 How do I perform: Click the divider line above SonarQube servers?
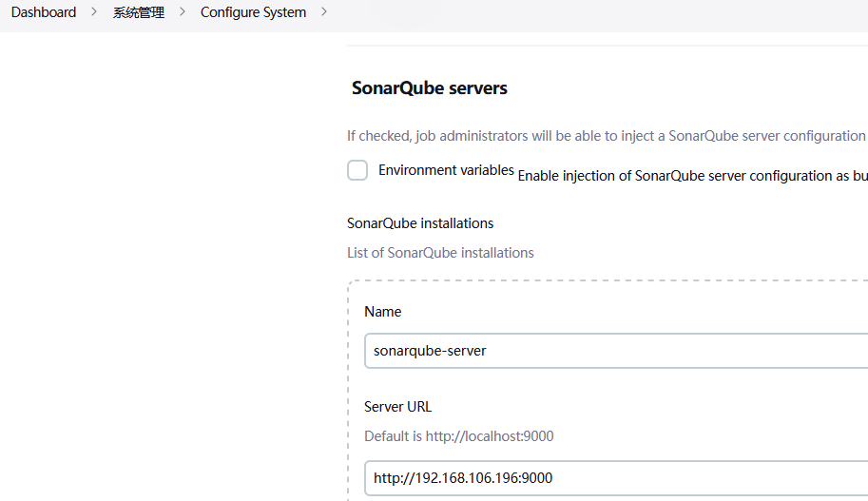coord(608,46)
